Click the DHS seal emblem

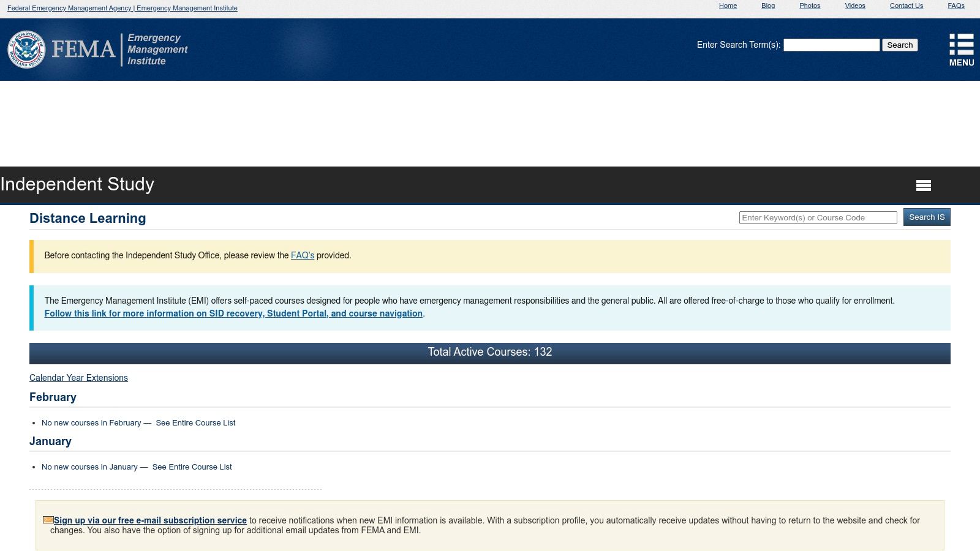[x=26, y=50]
